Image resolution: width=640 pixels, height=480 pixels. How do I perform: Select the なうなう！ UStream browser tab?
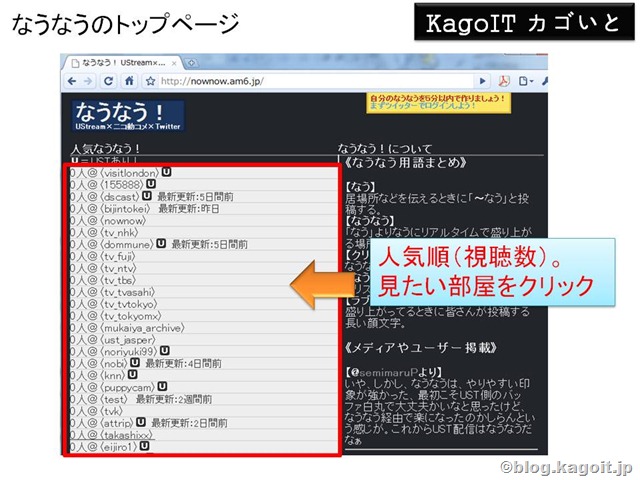pos(123,63)
